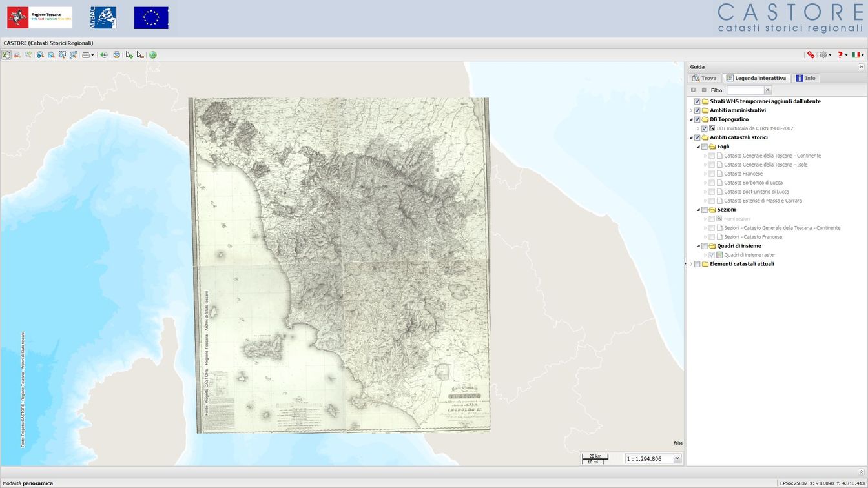
Task: Toggle DBT multiscala da CTRN checkbox
Action: (x=705, y=128)
